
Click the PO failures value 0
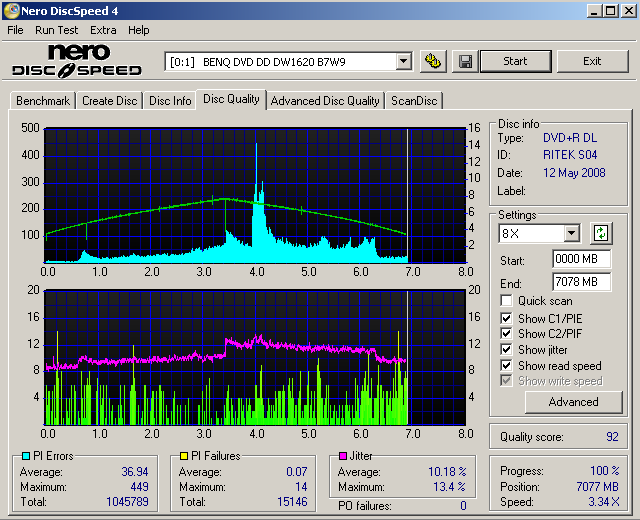[x=463, y=506]
